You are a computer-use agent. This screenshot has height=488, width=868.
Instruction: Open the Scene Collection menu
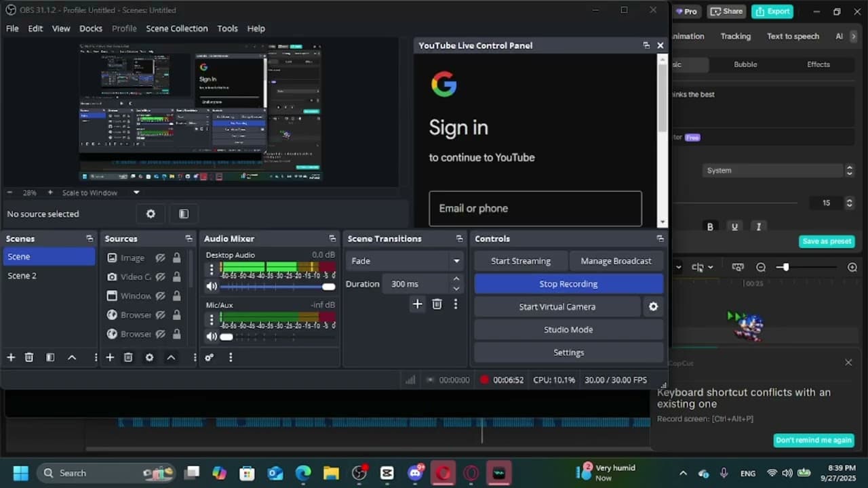[x=177, y=28]
